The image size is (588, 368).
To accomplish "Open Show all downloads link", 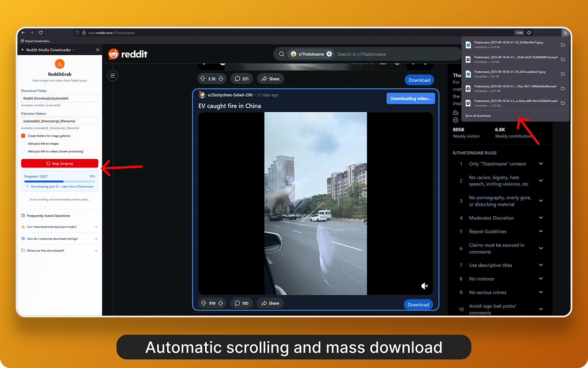I will (478, 115).
